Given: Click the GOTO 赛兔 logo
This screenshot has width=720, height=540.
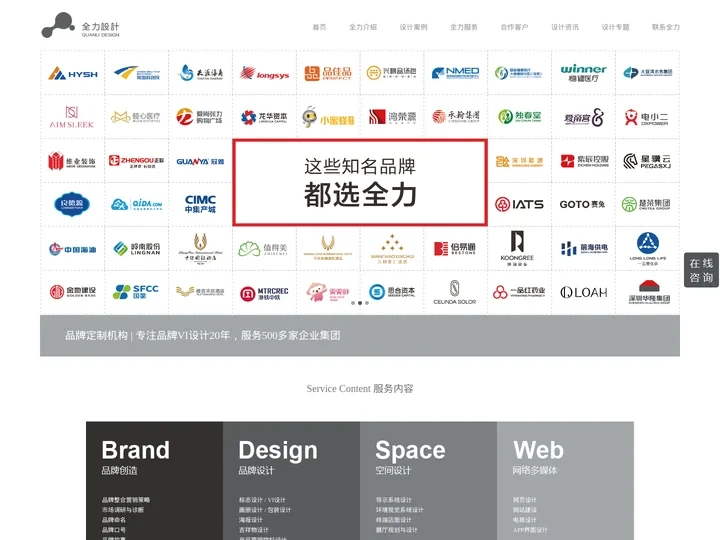Looking at the screenshot, I should [582, 204].
